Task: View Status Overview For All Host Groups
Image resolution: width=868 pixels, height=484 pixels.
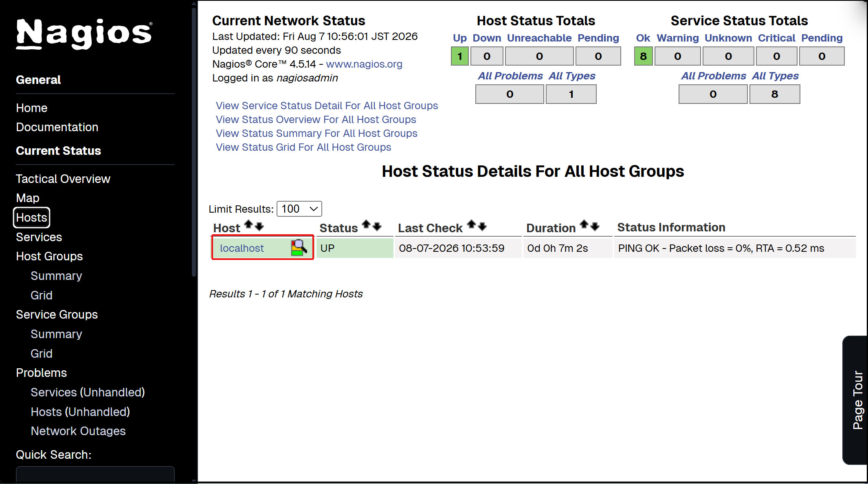Action: [x=316, y=119]
